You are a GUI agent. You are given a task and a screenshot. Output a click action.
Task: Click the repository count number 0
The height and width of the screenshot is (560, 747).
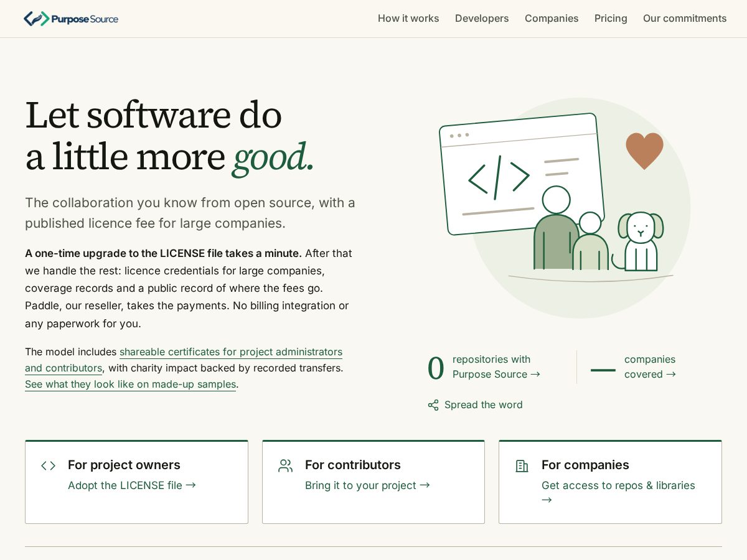click(x=436, y=368)
